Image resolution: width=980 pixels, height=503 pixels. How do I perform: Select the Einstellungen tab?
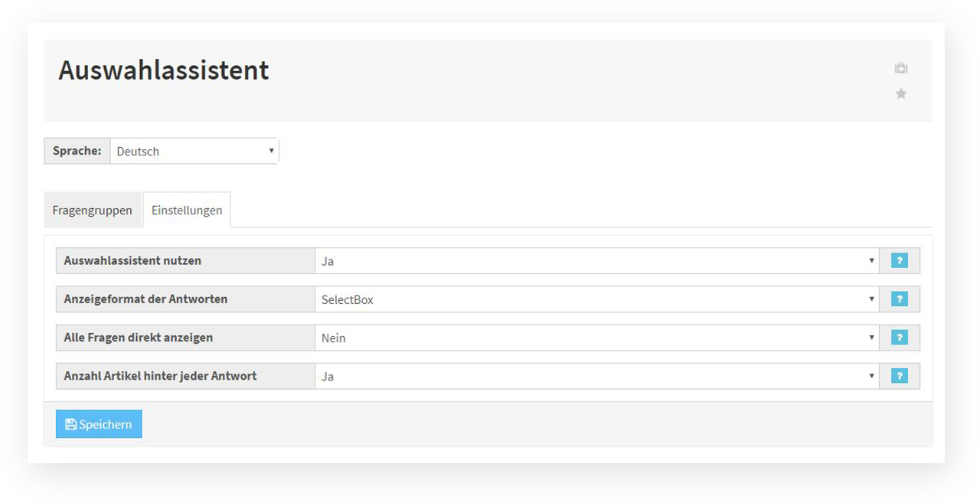click(187, 210)
